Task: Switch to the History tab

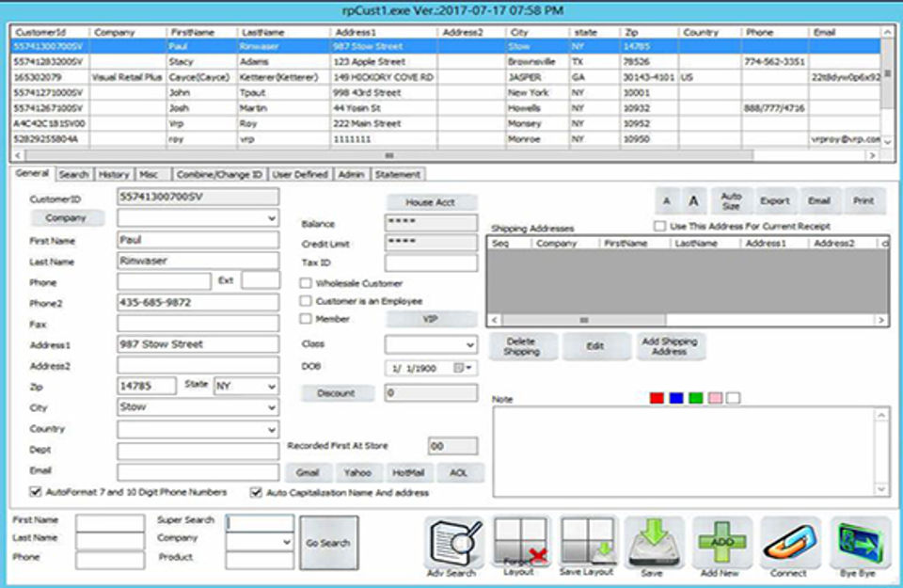Action: click(114, 175)
